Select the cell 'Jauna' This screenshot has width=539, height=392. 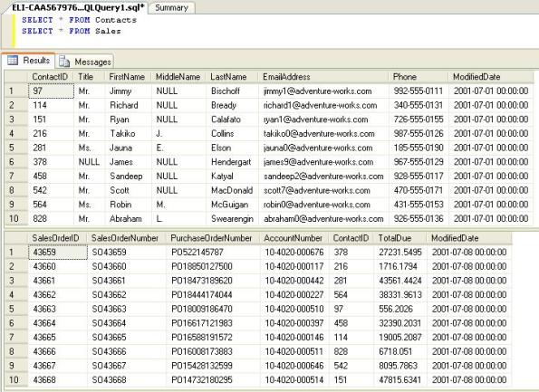128,148
